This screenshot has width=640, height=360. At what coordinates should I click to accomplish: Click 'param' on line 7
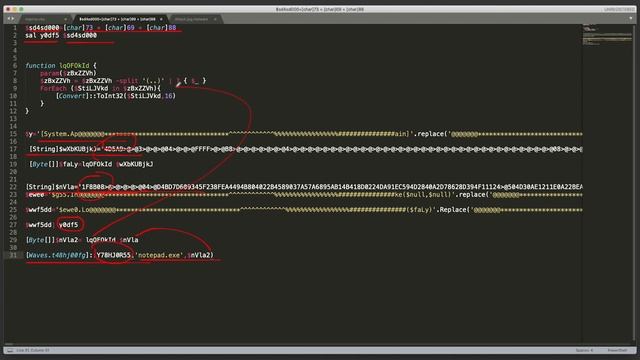(x=49, y=73)
